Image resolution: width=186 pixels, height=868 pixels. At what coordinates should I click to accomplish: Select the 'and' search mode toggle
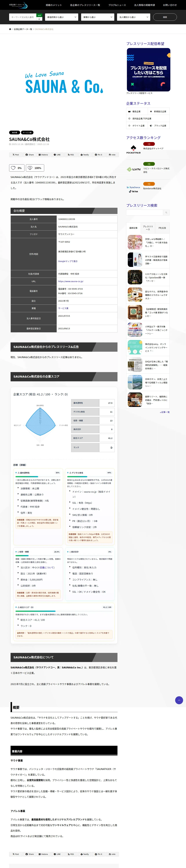coord(39,15)
